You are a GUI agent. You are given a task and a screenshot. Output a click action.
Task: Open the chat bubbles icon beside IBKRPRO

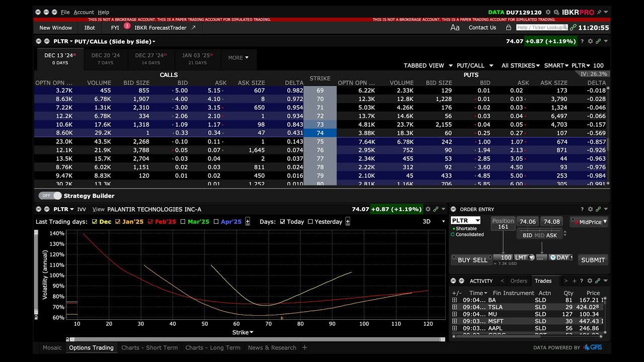[556, 12]
